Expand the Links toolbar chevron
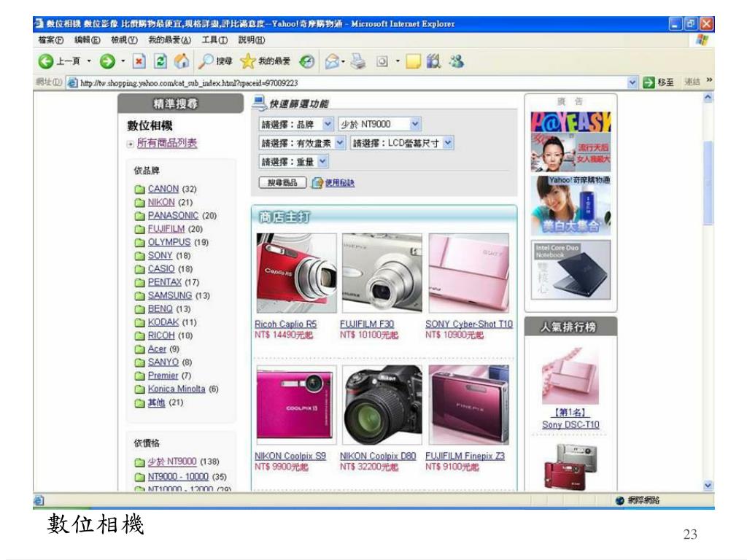Viewport: 747px width, 560px height. click(x=709, y=80)
